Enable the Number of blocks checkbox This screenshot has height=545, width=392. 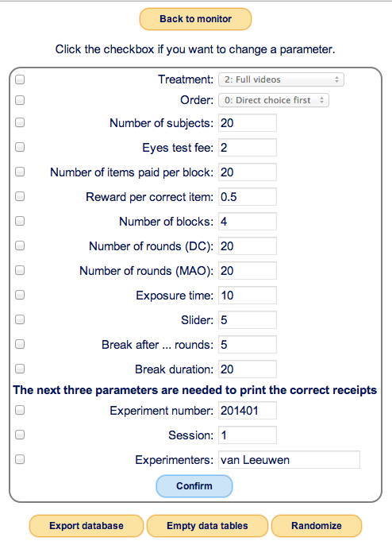[20, 221]
